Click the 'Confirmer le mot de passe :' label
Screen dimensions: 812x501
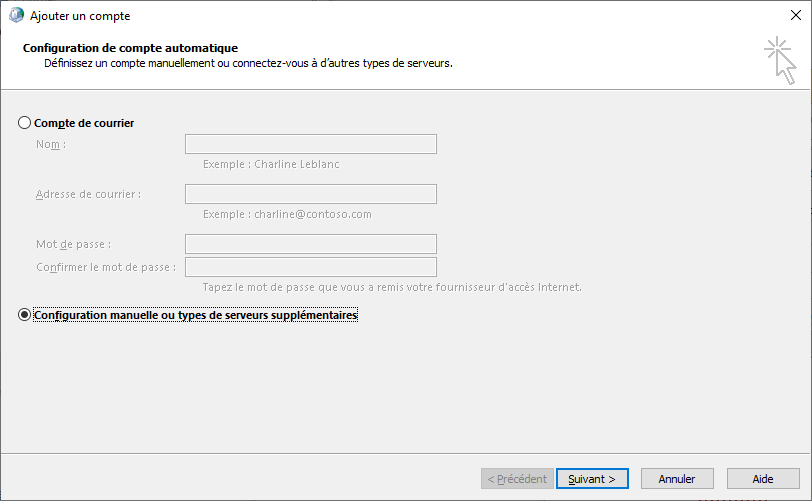tap(106, 267)
